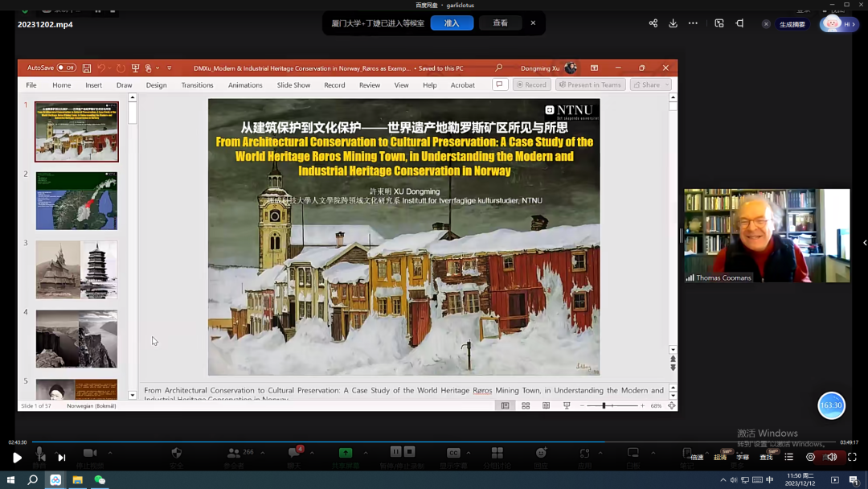This screenshot has height=489, width=868.
Task: Play the video with the play button
Action: click(17, 458)
